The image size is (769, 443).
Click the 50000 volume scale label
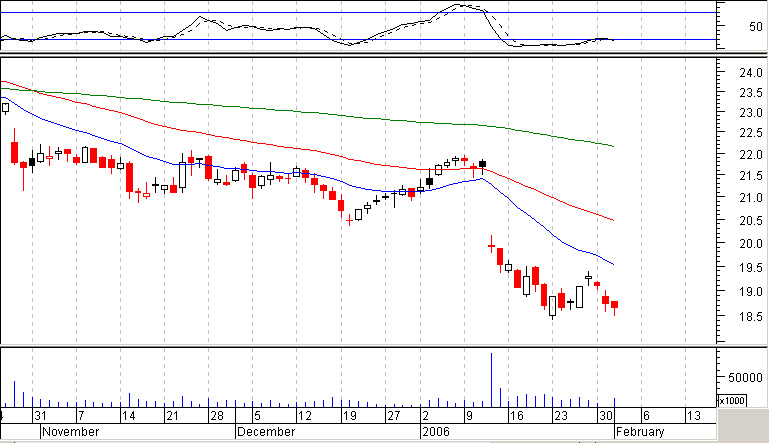point(745,378)
